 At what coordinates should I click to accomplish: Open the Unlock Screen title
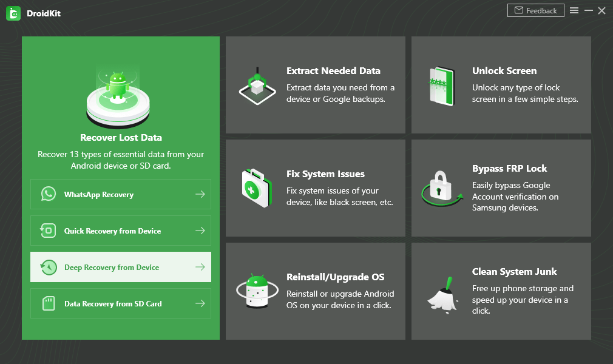pos(504,70)
